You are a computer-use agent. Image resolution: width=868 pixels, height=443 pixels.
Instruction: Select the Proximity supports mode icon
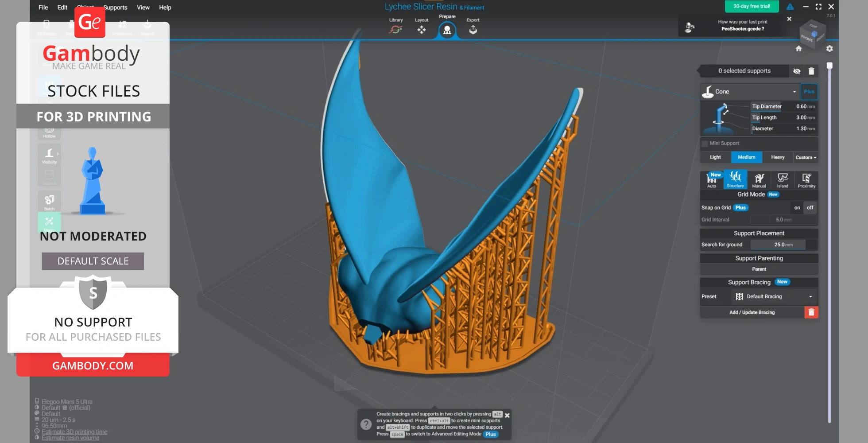806,180
